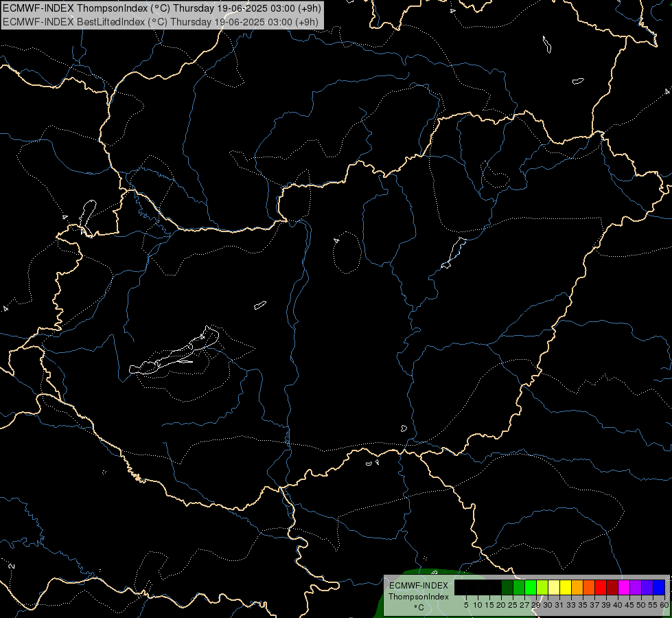This screenshot has height=618, width=672.
Task: Click the bright yellow legend swatch (31–33)
Action: 566,588
